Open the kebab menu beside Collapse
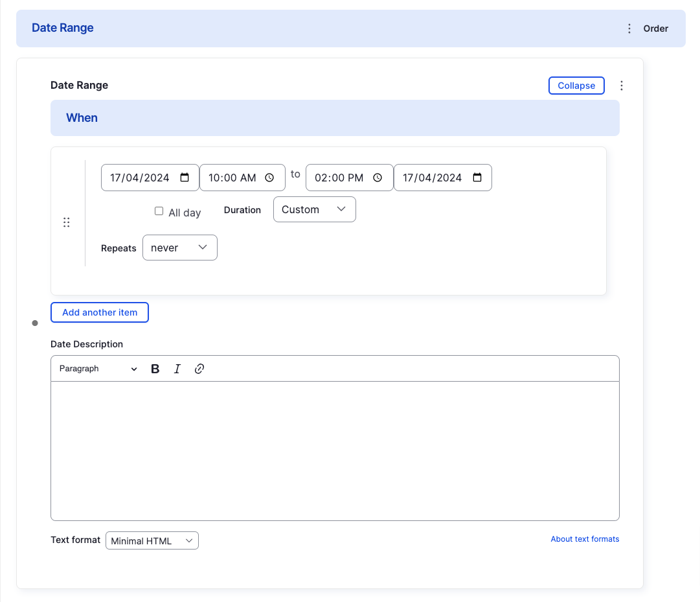The height and width of the screenshot is (602, 700). click(621, 85)
